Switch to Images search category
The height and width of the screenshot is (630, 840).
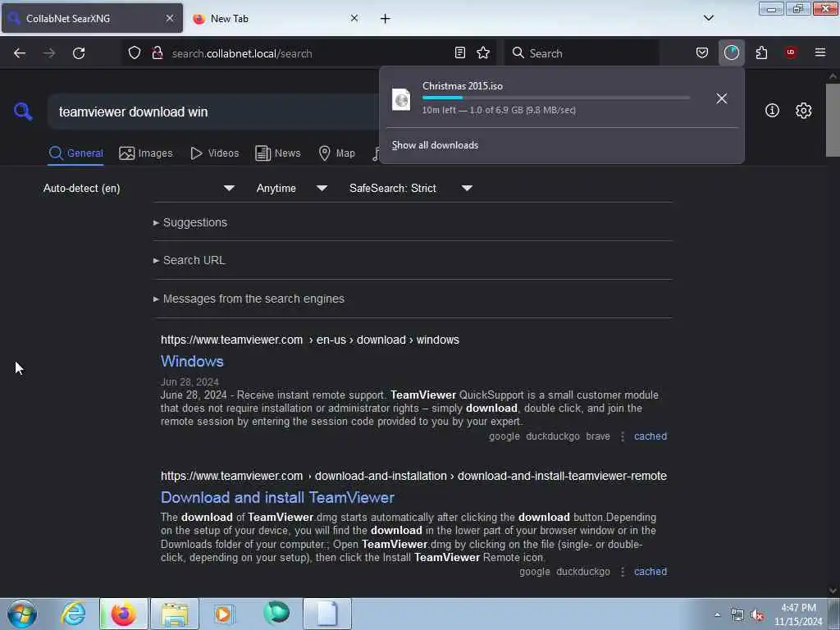tap(146, 153)
